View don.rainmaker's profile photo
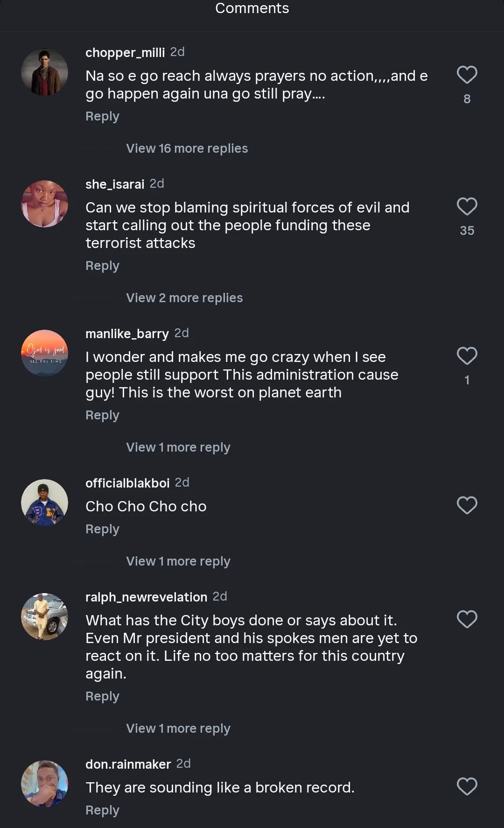 click(45, 784)
